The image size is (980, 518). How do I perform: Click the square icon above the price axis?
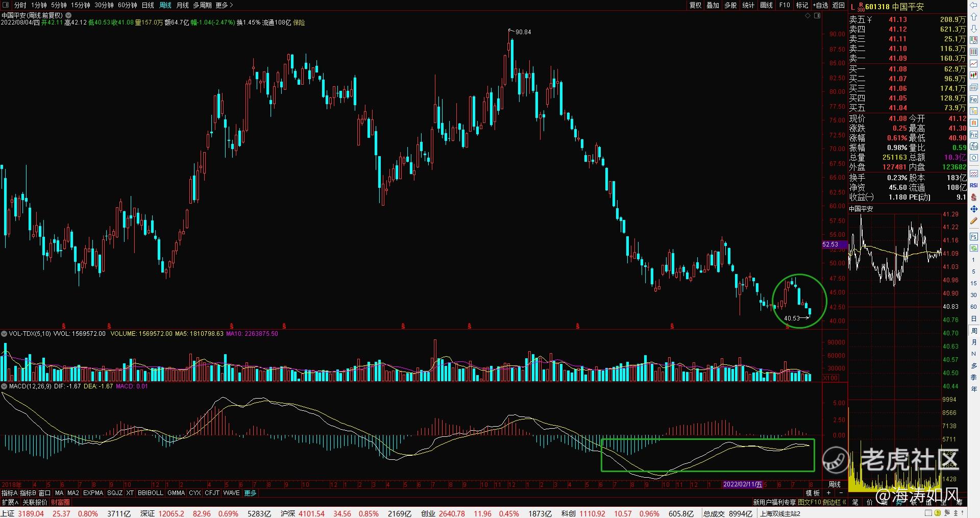pos(817,16)
